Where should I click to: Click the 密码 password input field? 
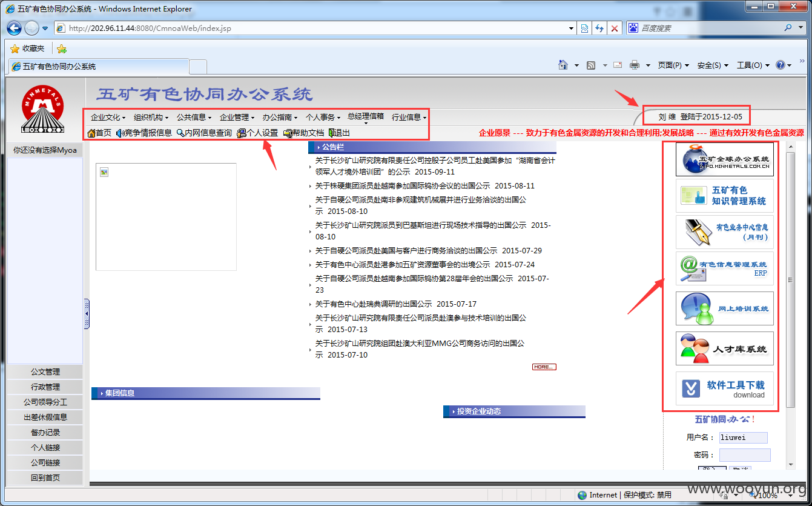click(745, 454)
